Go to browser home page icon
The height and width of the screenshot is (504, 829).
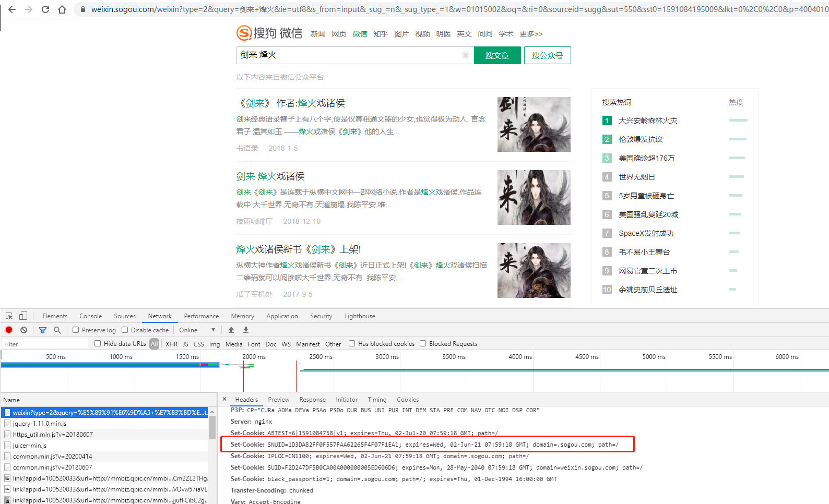62,9
